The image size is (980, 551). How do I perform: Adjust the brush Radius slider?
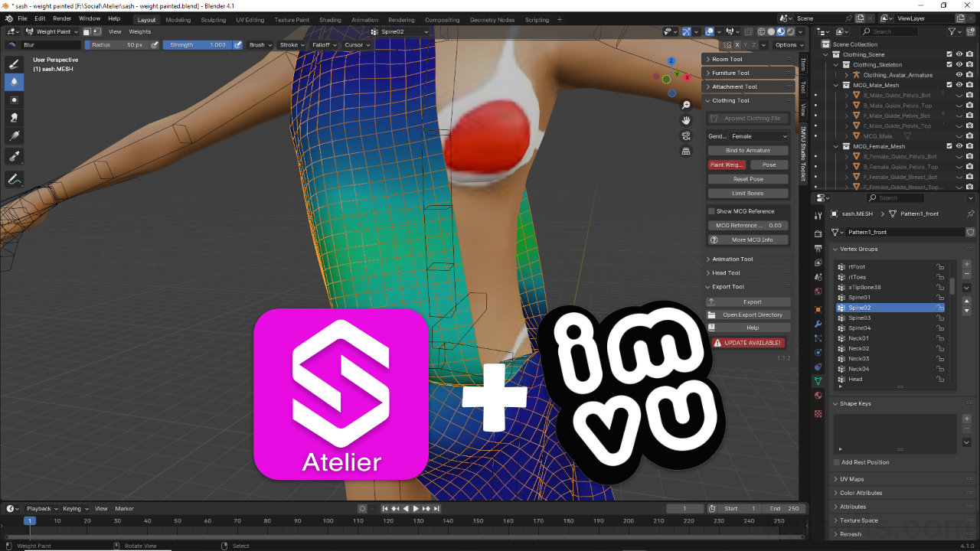point(116,45)
